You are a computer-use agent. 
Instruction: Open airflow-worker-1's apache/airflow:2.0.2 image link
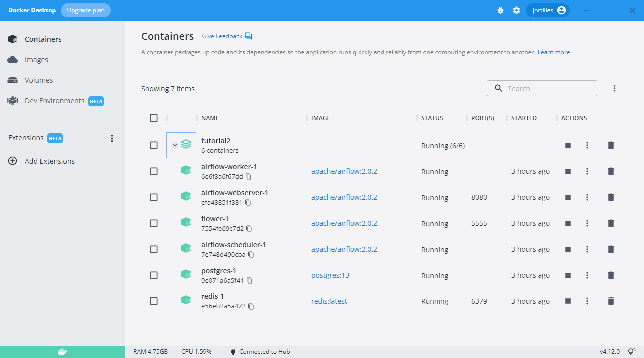click(x=344, y=171)
